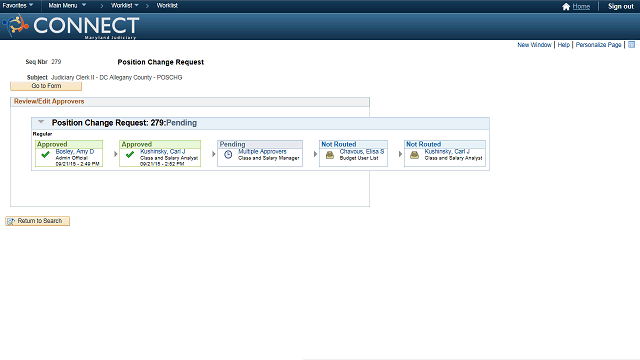Image resolution: width=640 pixels, height=360 pixels.
Task: Click the Review/Edit Approvers header
Action: [x=49, y=101]
